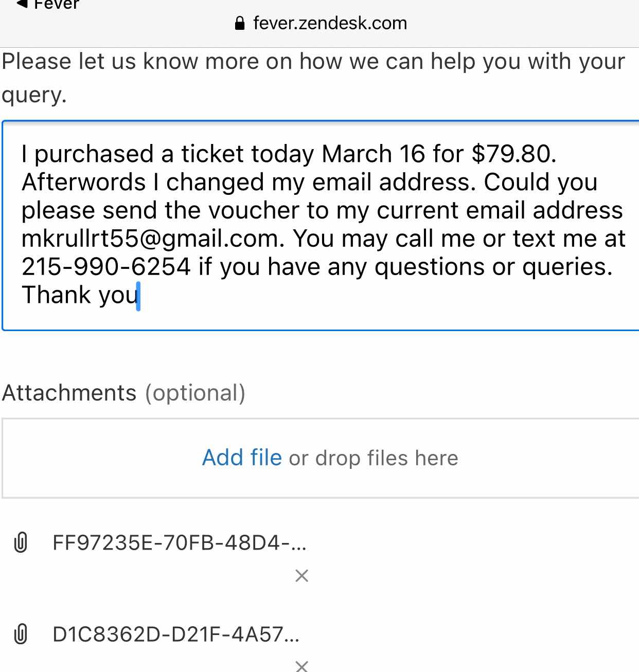The image size is (639, 672).
Task: Click the 'or drop files here' text
Action: 374,458
